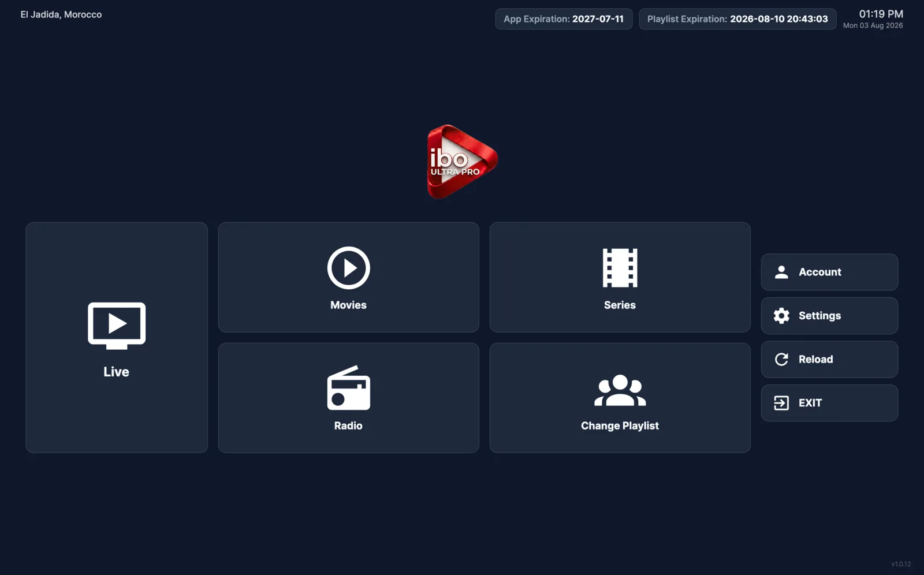Image resolution: width=924 pixels, height=575 pixels.
Task: Click the Reload circular arrow icon
Action: [781, 359]
